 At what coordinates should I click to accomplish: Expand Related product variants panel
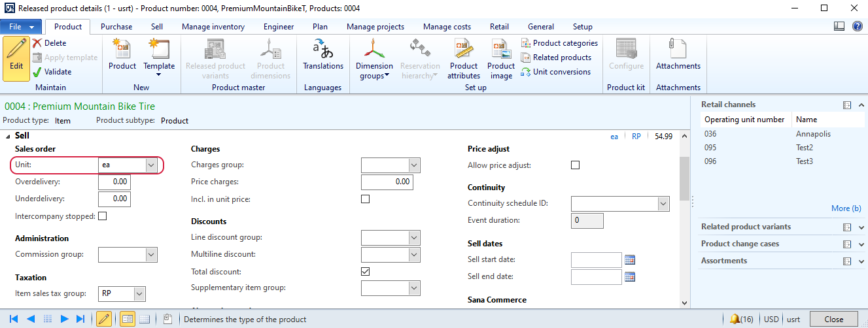click(x=861, y=227)
